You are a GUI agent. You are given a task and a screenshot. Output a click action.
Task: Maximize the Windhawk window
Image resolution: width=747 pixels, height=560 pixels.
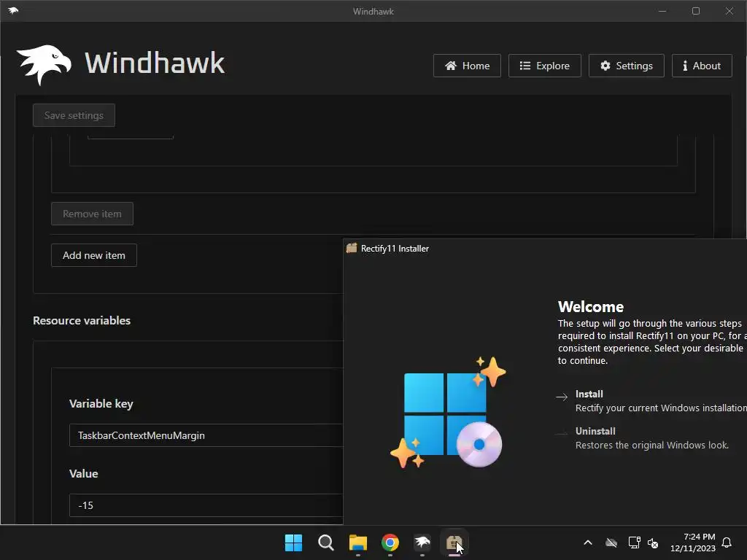click(696, 11)
